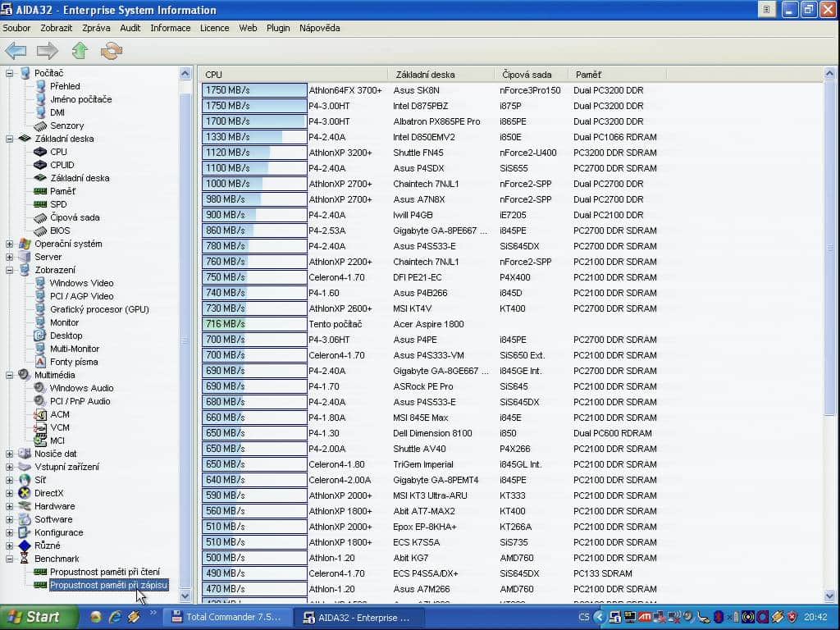The image size is (840, 630).
Task: Select the nForce3Pro150 chipset cell
Action: point(530,90)
